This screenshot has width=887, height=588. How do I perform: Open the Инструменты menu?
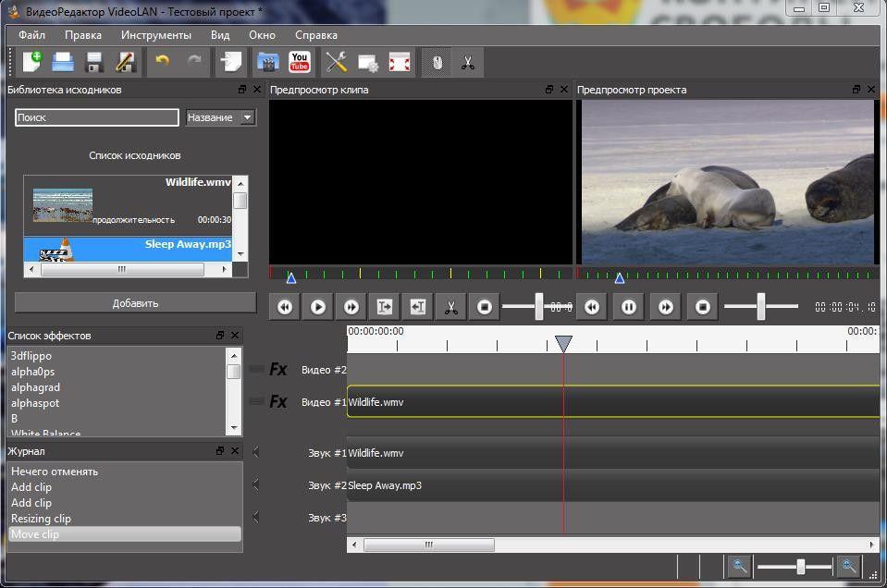(156, 35)
